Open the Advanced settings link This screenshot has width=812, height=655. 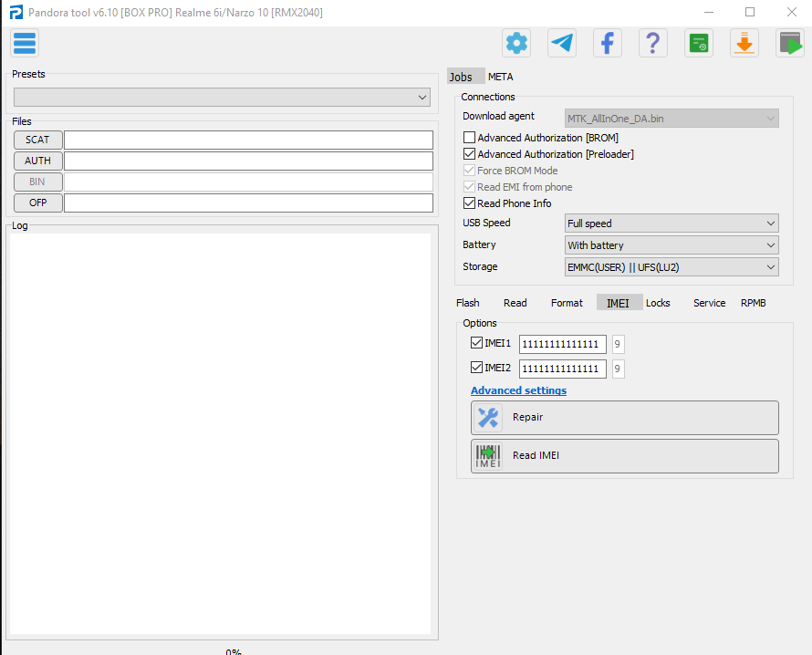click(518, 390)
